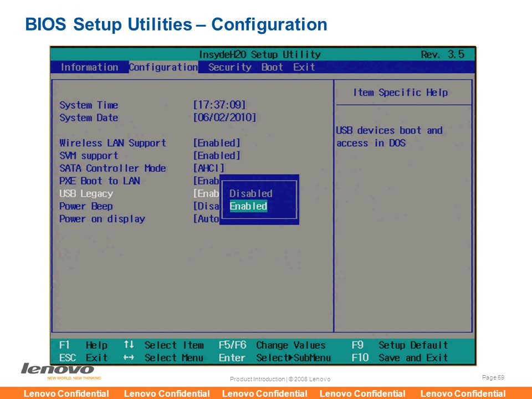Select the USB Legacy row label
The height and width of the screenshot is (399, 532).
[x=86, y=193]
